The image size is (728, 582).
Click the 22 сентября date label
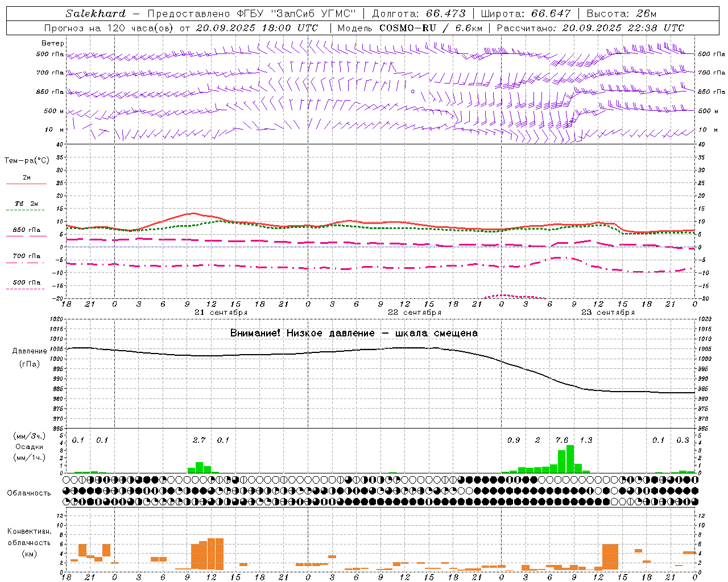[415, 313]
